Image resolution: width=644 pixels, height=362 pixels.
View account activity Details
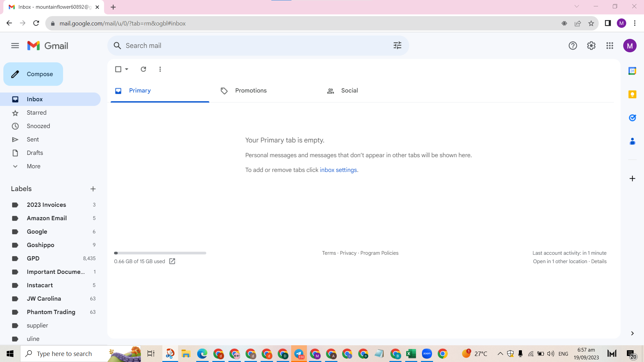click(x=599, y=261)
